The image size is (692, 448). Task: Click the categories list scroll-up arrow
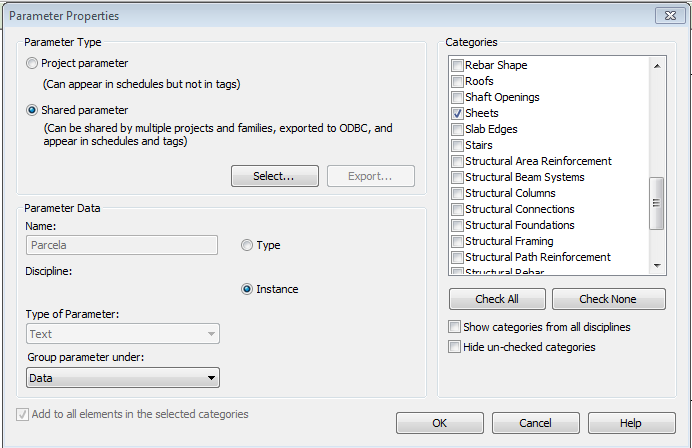tap(657, 66)
